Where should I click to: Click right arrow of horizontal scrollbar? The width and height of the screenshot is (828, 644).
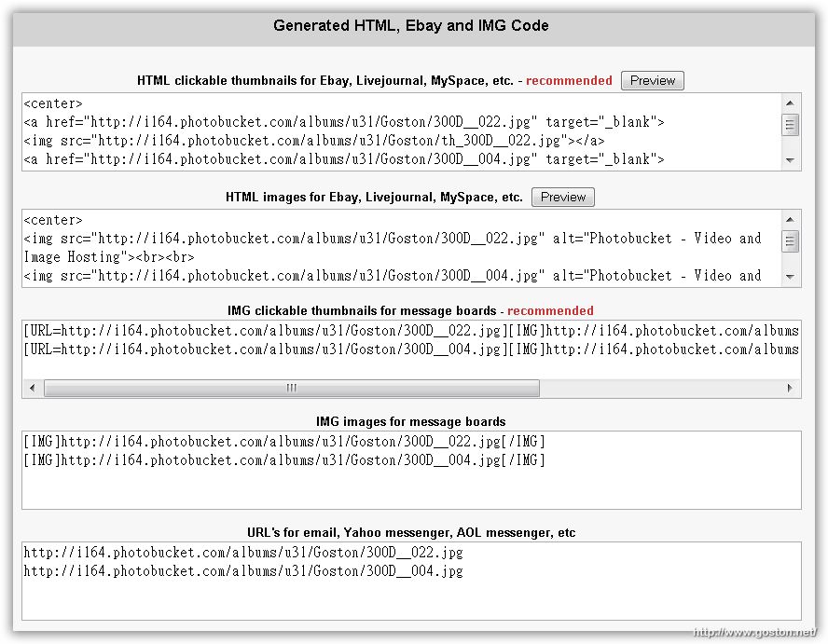(x=790, y=388)
